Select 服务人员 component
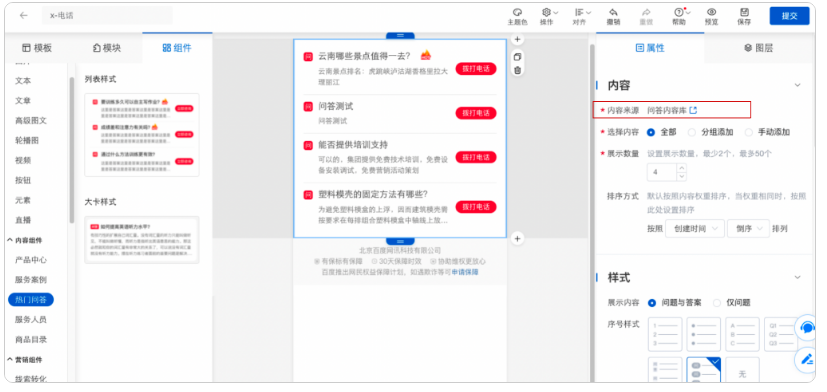The height and width of the screenshot is (392, 827). (31, 320)
